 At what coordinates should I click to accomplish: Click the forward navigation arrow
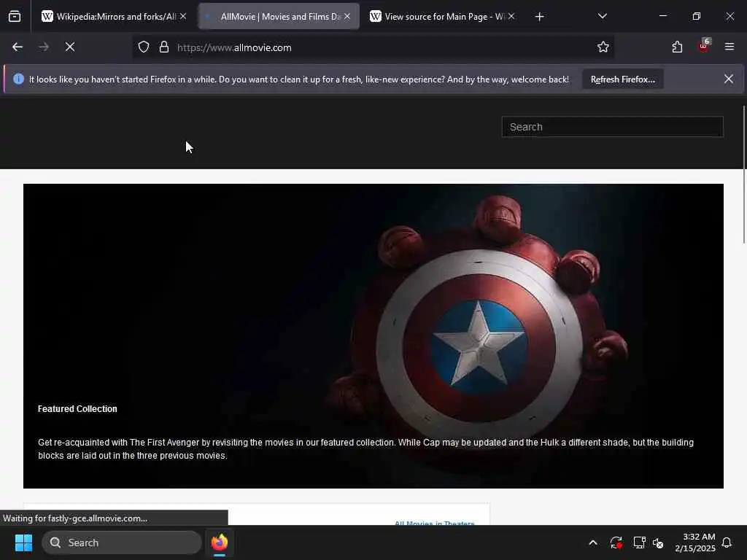[43, 47]
